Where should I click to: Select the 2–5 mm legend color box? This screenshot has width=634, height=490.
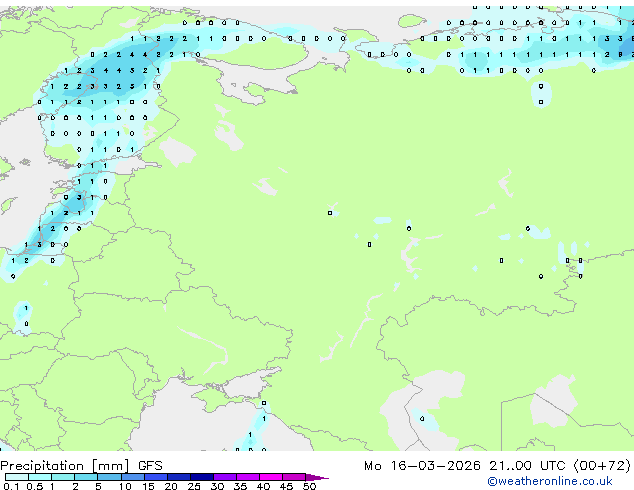[x=86, y=477]
